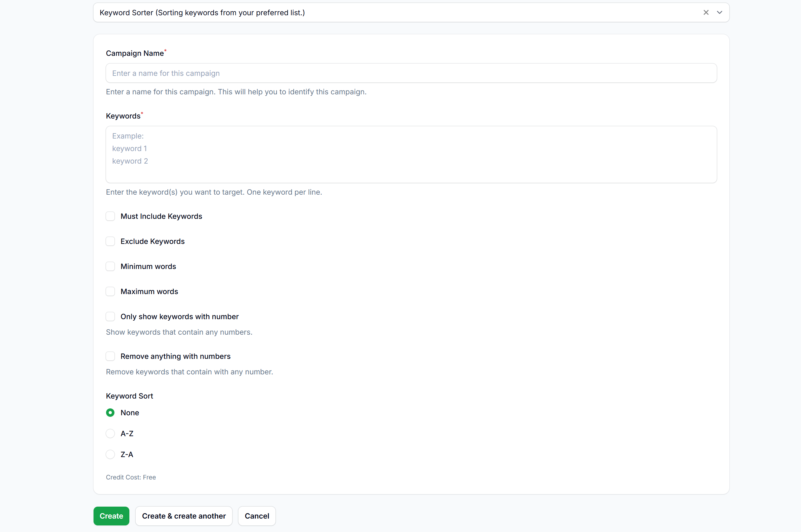The height and width of the screenshot is (532, 801).
Task: Expand the tool selection dropdown chevron
Action: tap(719, 13)
